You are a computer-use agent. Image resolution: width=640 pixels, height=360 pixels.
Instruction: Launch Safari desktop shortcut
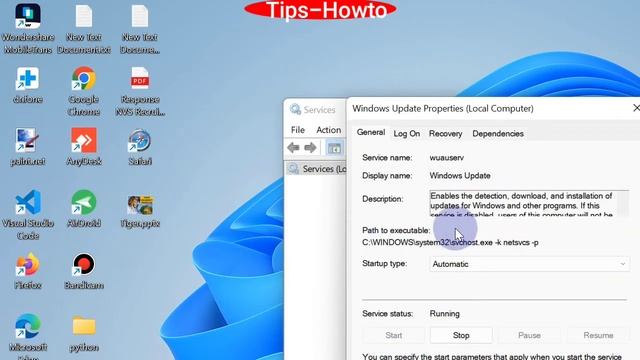(140, 147)
